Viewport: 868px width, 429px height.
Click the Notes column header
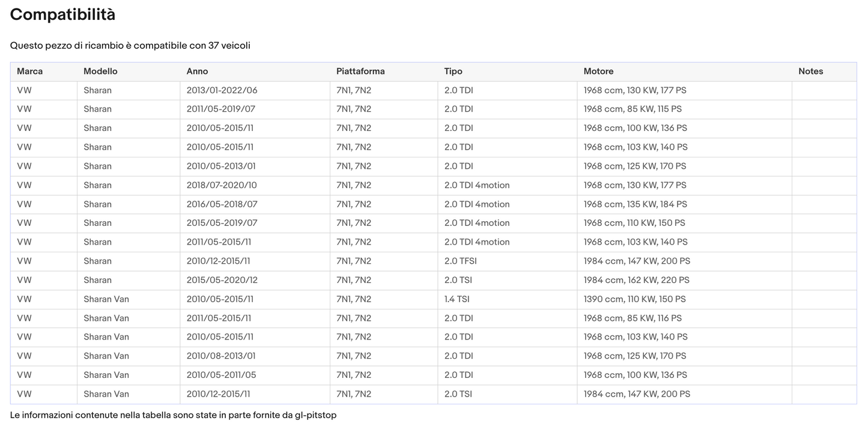tap(810, 71)
